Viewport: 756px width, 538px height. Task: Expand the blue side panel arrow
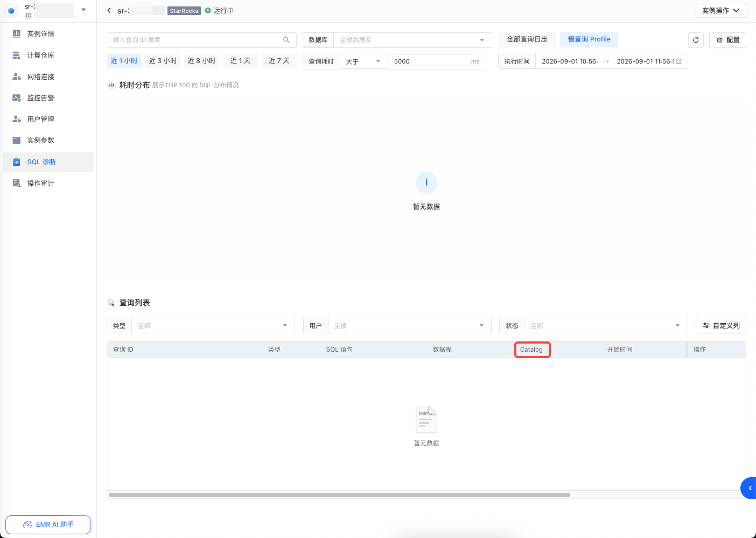(x=749, y=488)
